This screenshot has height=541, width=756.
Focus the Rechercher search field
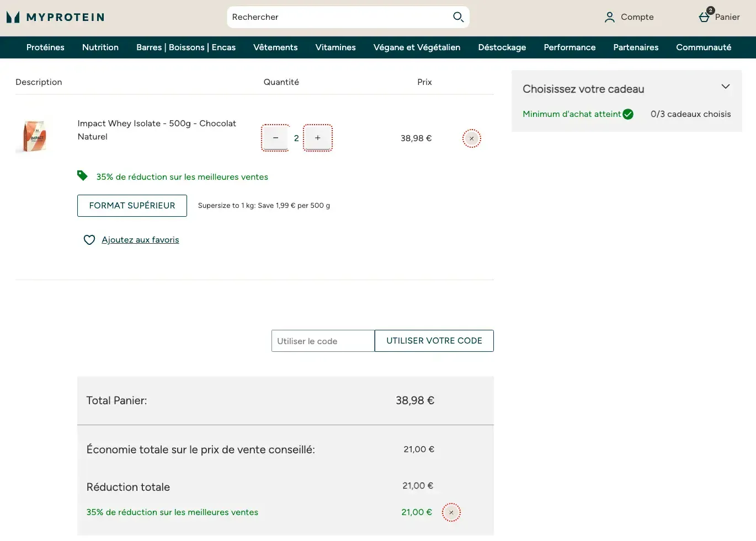coord(339,17)
